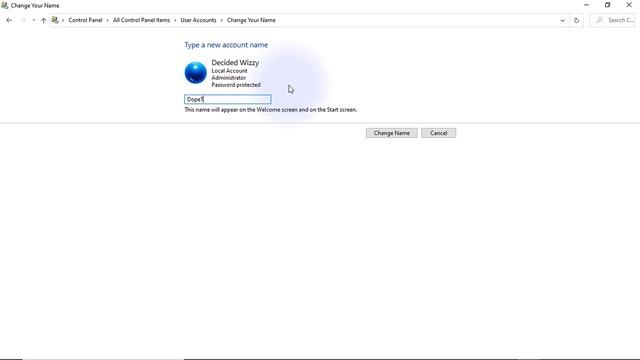This screenshot has height=360, width=640.
Task: Open the recent locations dropdown arrow
Action: [x=33, y=20]
